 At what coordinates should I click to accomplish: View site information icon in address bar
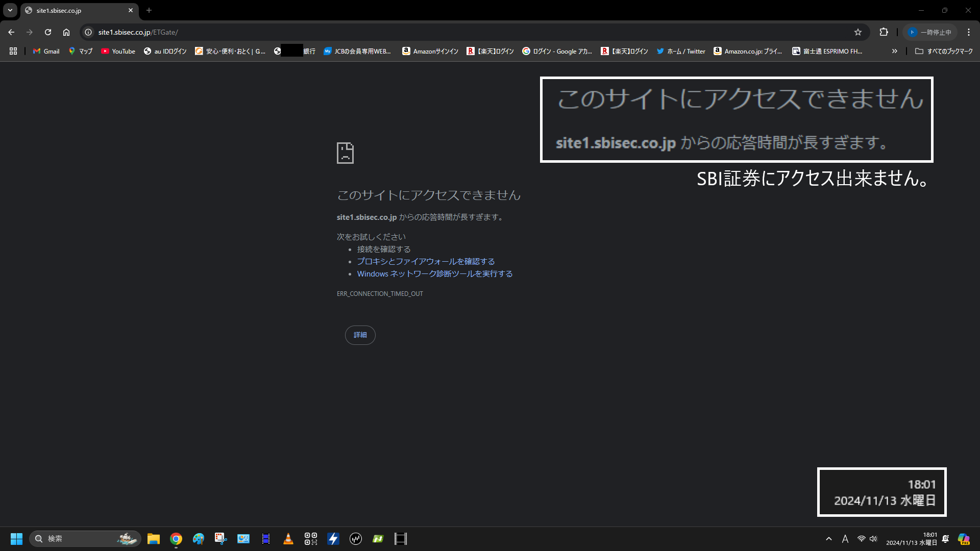(x=88, y=32)
